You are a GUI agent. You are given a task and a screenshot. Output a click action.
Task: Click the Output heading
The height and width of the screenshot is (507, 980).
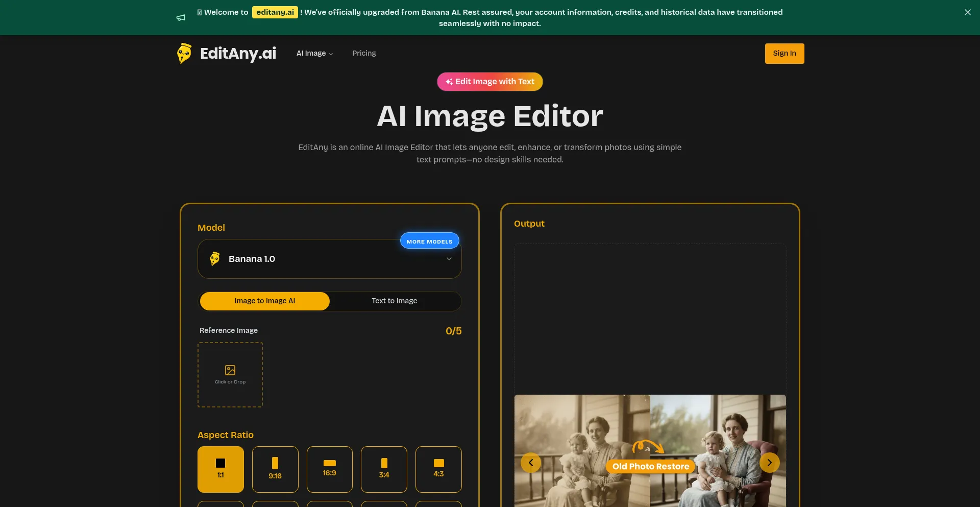click(529, 224)
